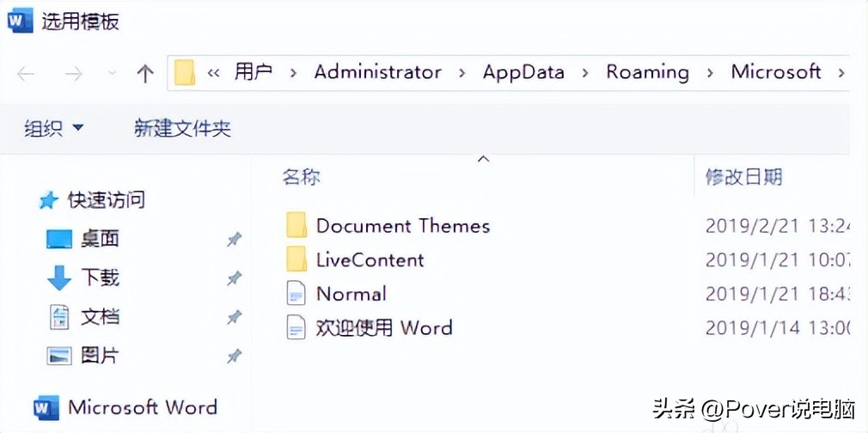Viewport: 868px width, 433px height.
Task: Click the LiveContent folder icon
Action: tap(296, 259)
